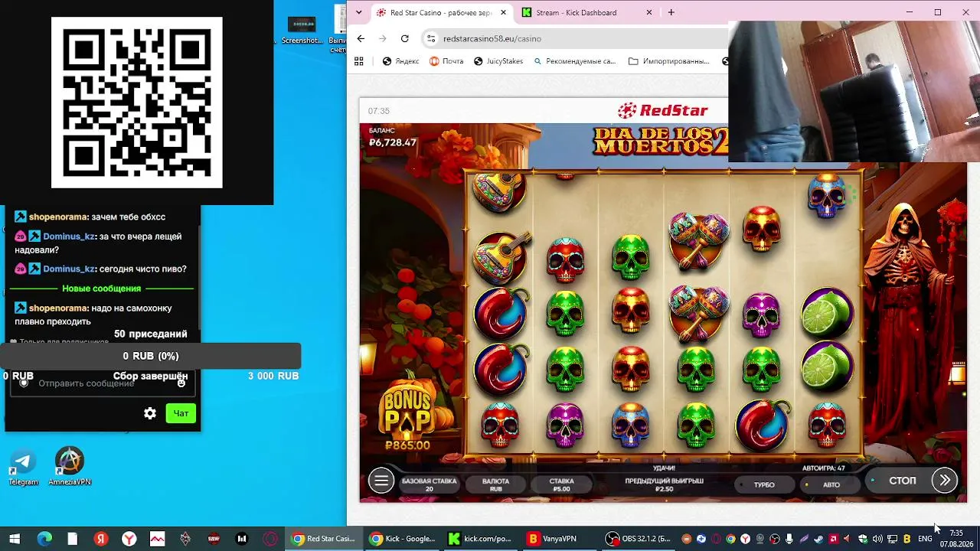Viewport: 980px width, 551px height.
Task: Click the Steam tray icon
Action: click(x=819, y=539)
